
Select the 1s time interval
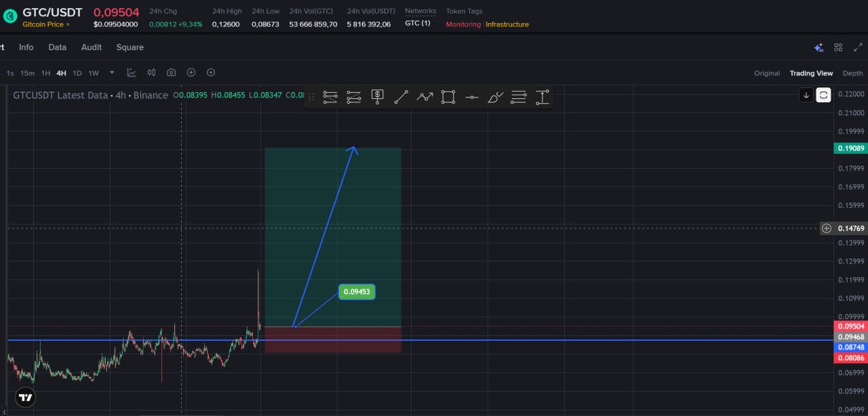pos(10,73)
